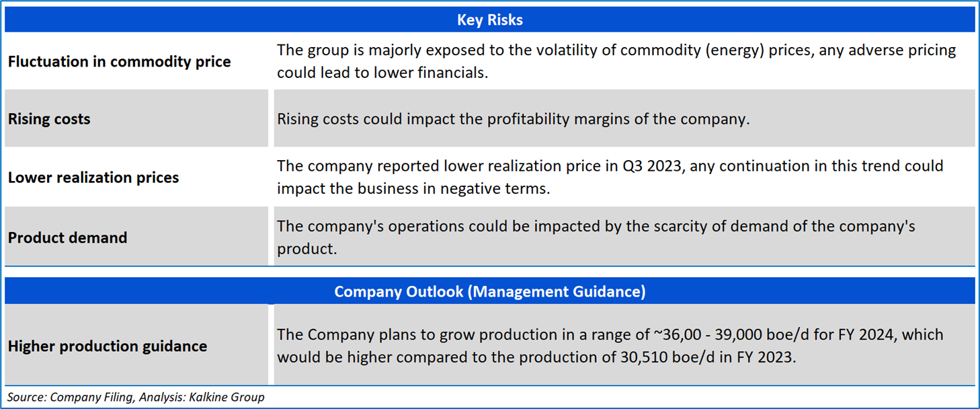Select the Rising costs row label
Screen dimensions: 980x409
click(49, 119)
